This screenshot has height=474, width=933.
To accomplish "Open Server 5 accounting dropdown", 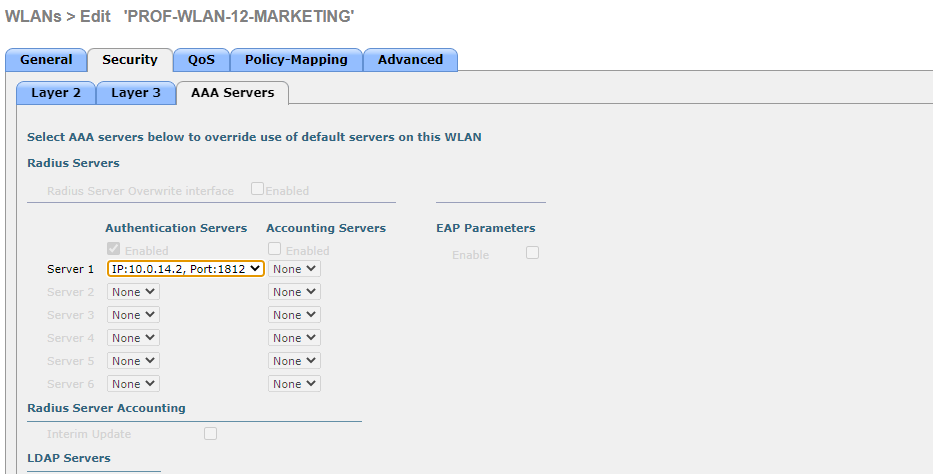I will point(294,361).
